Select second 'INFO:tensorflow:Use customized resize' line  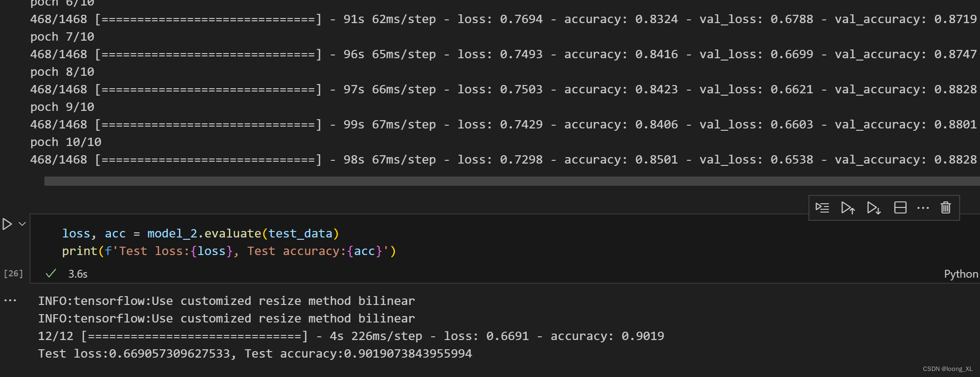pos(227,318)
